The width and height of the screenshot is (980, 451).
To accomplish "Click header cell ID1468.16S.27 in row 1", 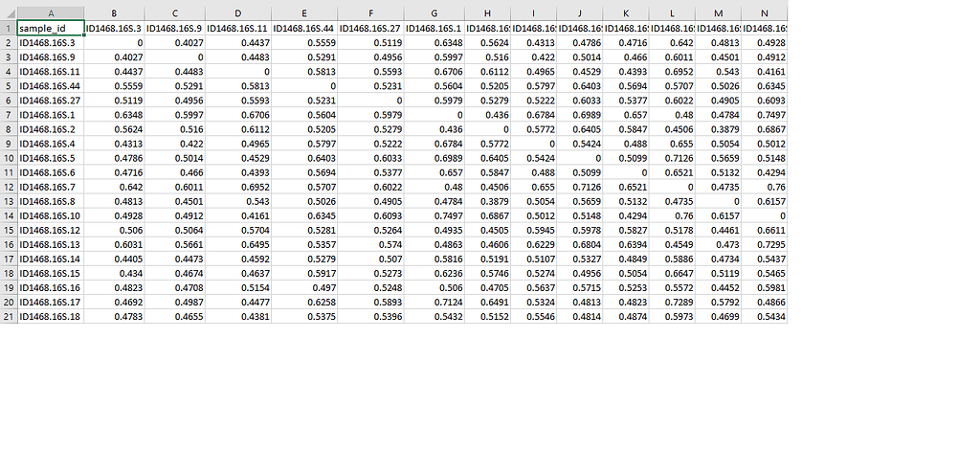I will (370, 28).
